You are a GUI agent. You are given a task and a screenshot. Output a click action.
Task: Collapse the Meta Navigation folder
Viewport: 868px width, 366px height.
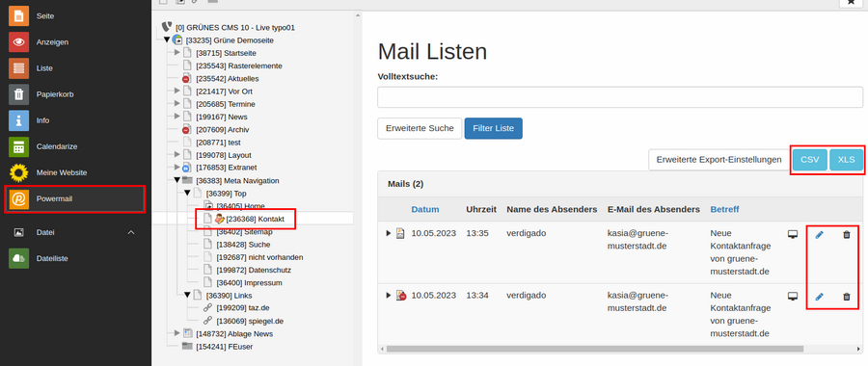coord(177,180)
